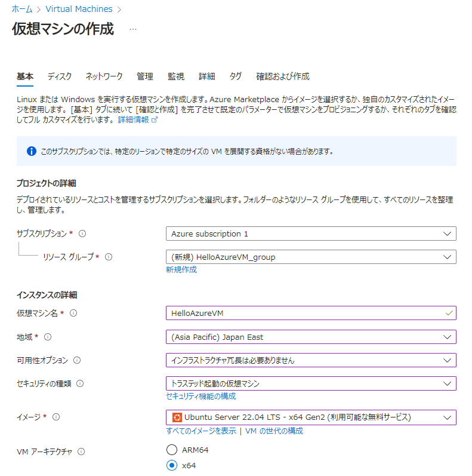Switch to the 監視 tab

[x=176, y=76]
